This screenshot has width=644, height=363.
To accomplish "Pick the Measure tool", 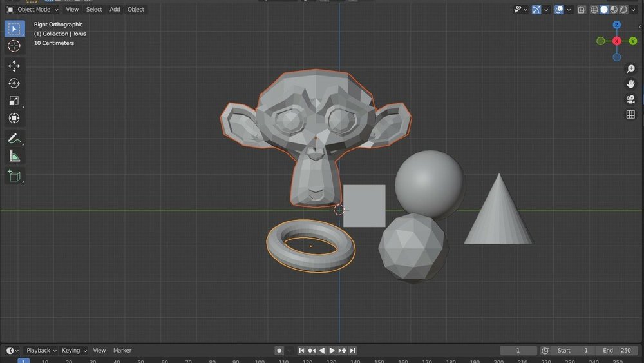I will click(14, 155).
